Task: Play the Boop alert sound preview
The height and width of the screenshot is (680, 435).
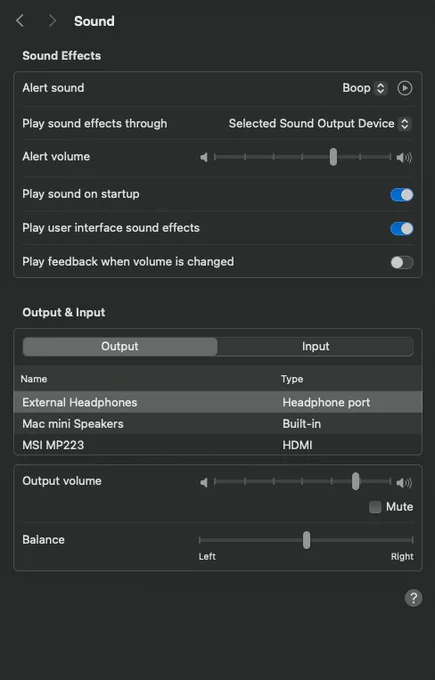Action: (x=404, y=88)
